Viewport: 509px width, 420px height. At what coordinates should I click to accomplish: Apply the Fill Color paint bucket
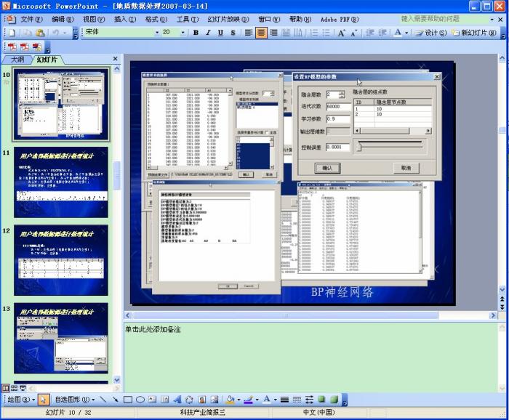coord(230,400)
